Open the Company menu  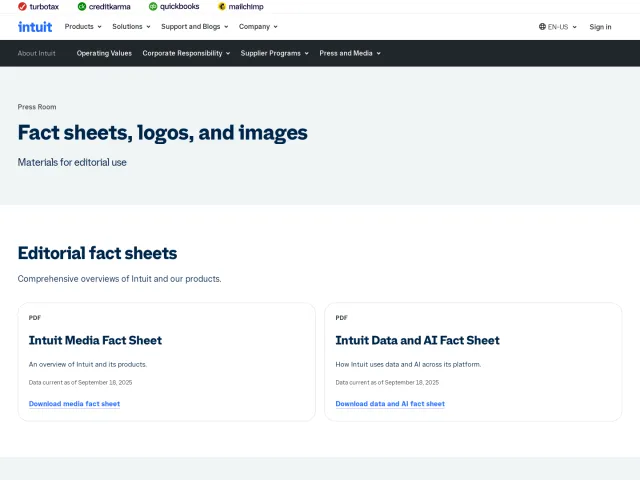click(258, 27)
